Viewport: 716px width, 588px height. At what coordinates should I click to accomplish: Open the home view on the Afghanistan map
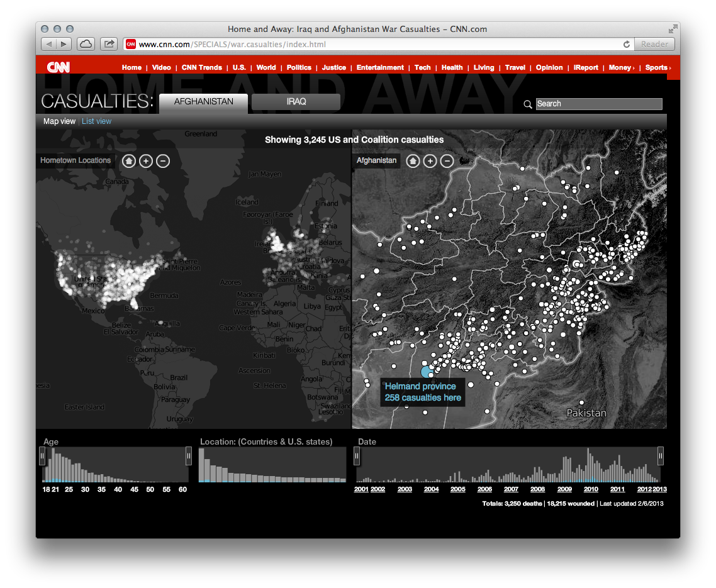tap(413, 160)
